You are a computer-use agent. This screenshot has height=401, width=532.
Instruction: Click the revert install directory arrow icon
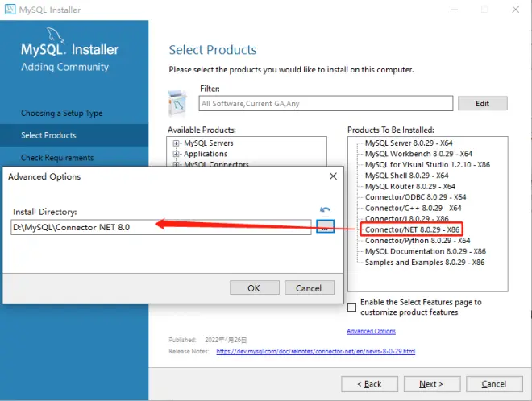[325, 209]
